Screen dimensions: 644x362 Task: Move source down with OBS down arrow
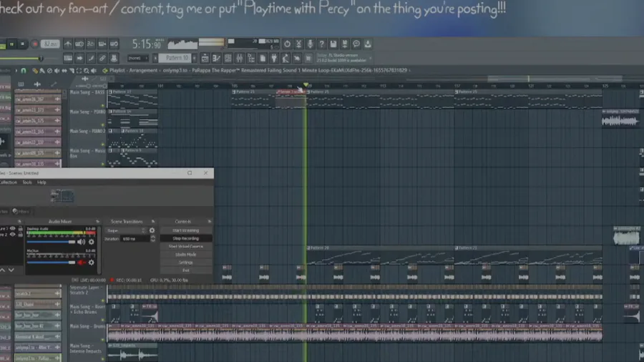tap(11, 270)
